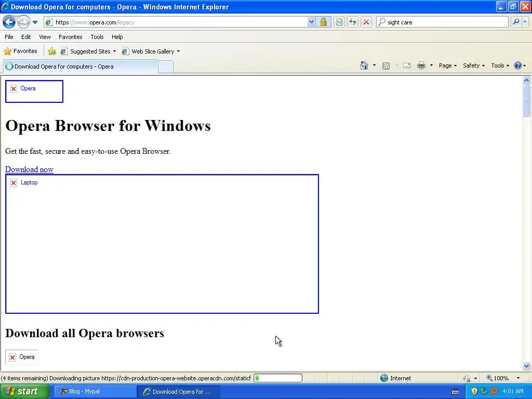Click the 'Opera Browser for Windows' heading
This screenshot has width=532, height=399.
(x=108, y=126)
